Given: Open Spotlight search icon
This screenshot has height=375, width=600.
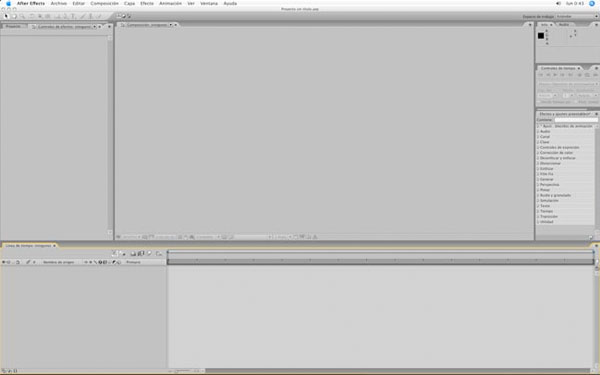Looking at the screenshot, I should point(592,3).
